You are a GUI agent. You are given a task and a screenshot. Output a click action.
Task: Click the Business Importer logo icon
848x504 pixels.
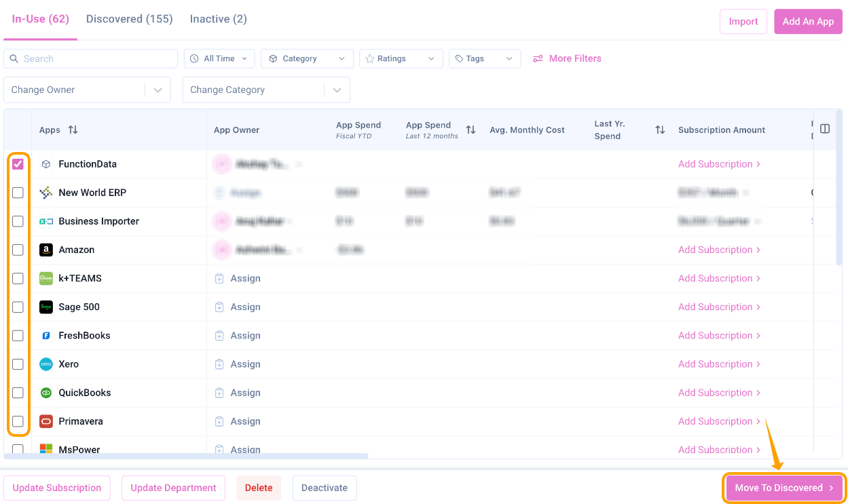pos(46,221)
